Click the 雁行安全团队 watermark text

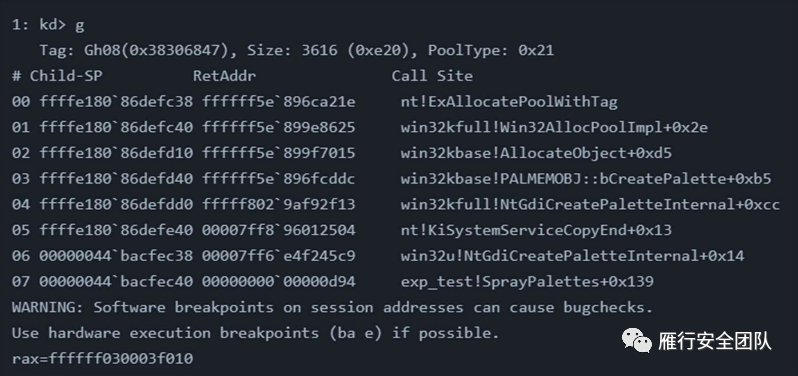click(x=714, y=341)
